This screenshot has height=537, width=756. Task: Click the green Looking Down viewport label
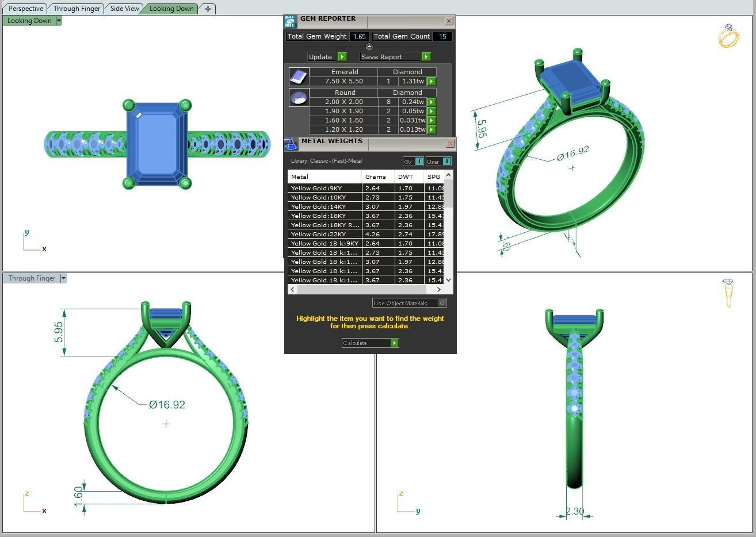pos(29,21)
